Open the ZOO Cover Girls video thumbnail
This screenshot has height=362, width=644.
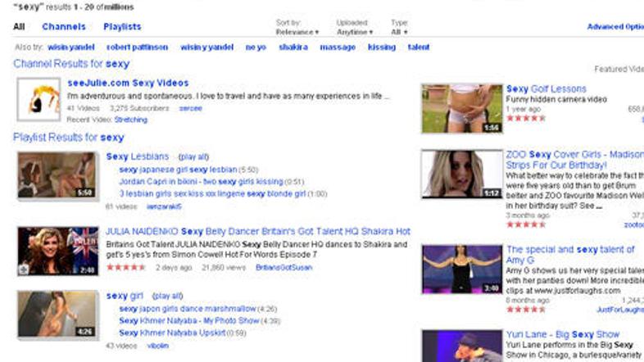461,174
